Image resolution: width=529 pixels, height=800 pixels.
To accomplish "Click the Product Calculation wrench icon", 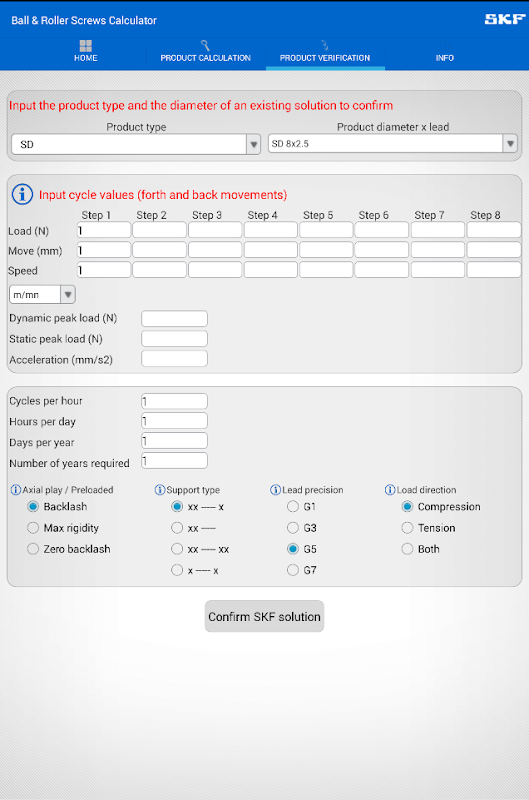I will tap(205, 45).
